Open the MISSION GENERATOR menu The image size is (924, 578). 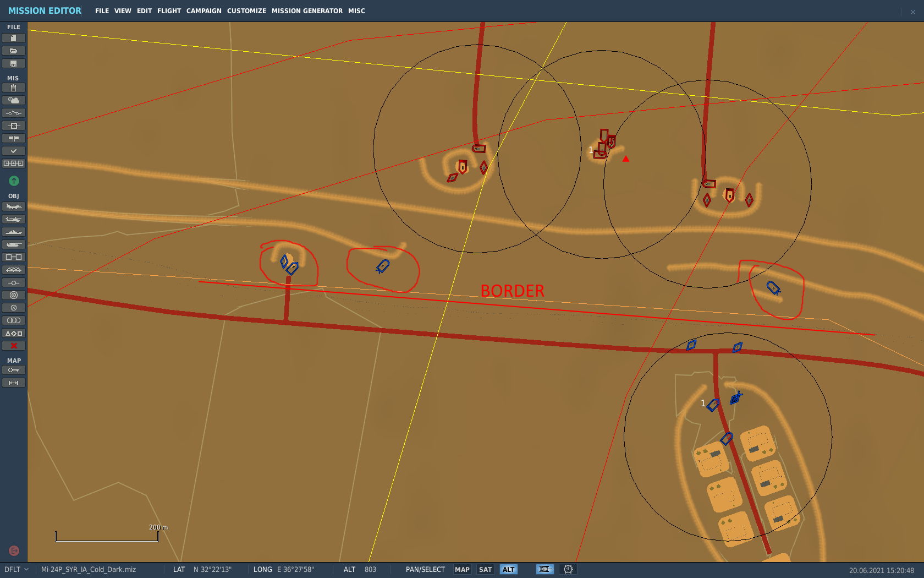click(307, 11)
